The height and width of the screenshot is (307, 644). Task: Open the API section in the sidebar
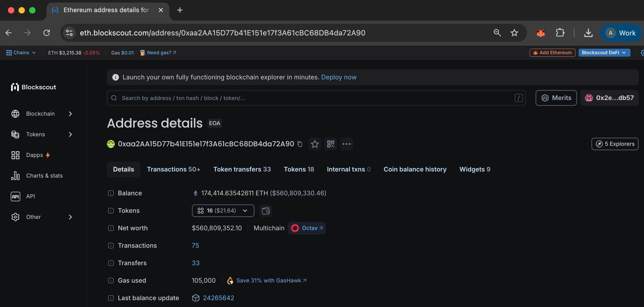[31, 196]
